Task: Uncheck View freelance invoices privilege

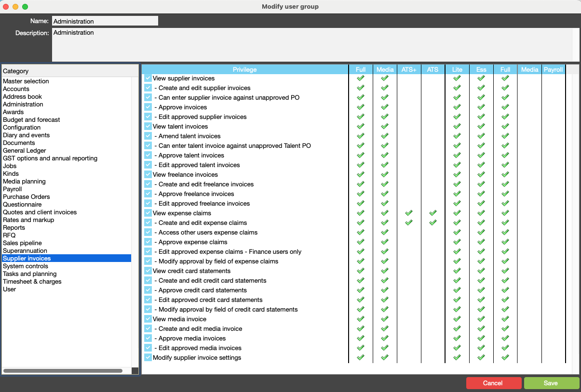Action: coord(148,174)
